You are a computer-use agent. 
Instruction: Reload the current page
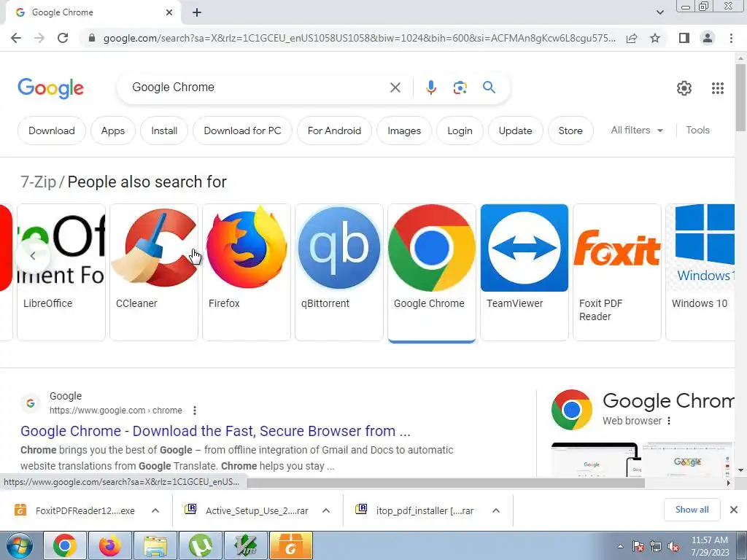(63, 38)
